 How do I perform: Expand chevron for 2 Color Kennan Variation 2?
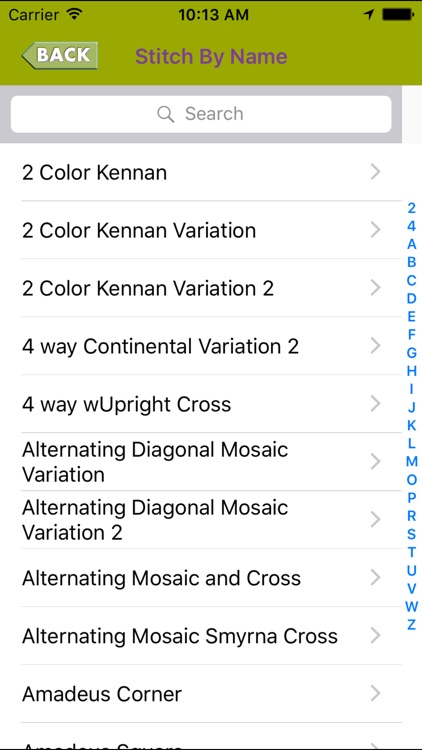tap(376, 288)
